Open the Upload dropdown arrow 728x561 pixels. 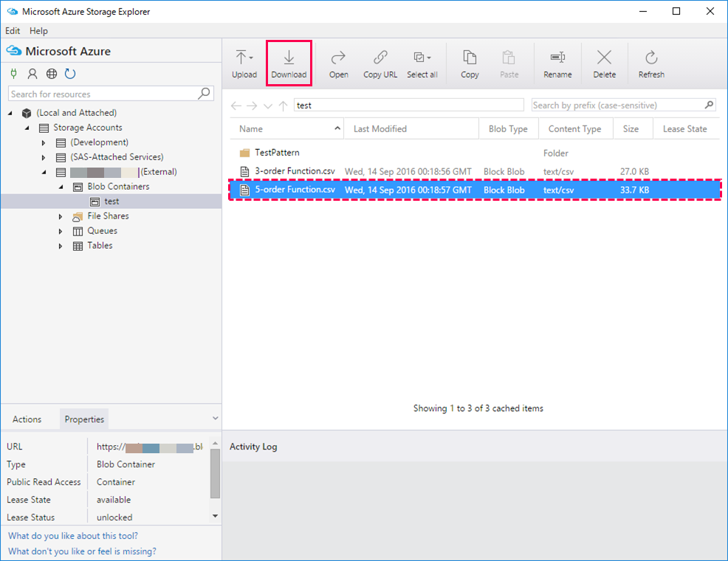pos(251,58)
